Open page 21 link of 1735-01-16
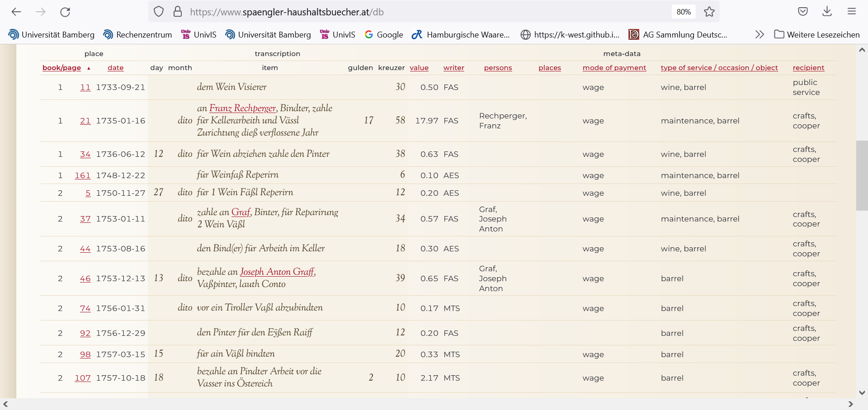The width and height of the screenshot is (868, 410). [85, 121]
